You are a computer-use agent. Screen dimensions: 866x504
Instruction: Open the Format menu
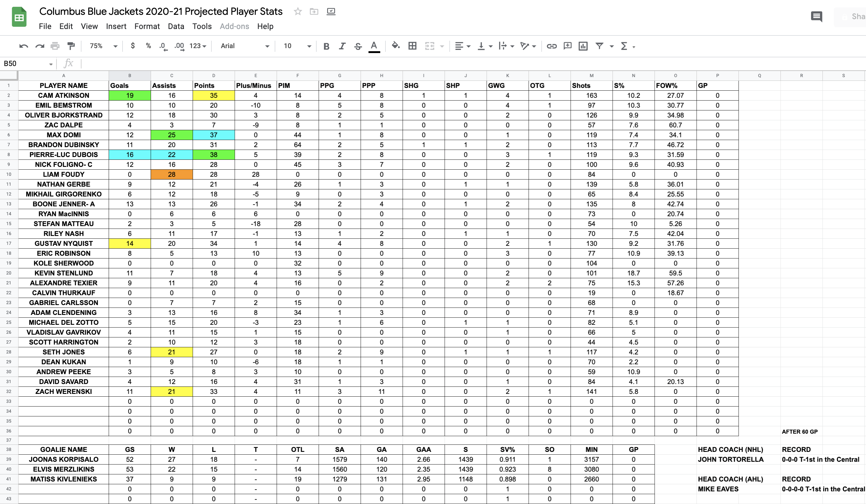pyautogui.click(x=147, y=27)
